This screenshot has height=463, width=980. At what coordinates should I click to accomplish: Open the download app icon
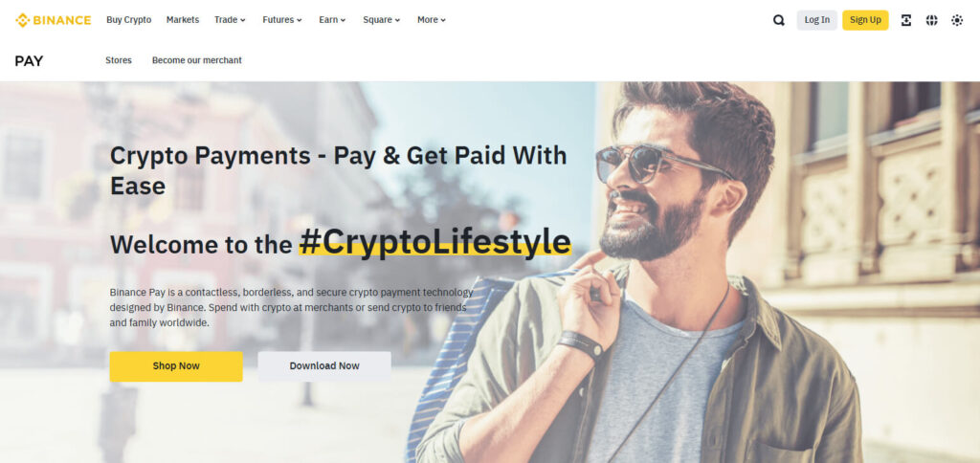click(905, 20)
